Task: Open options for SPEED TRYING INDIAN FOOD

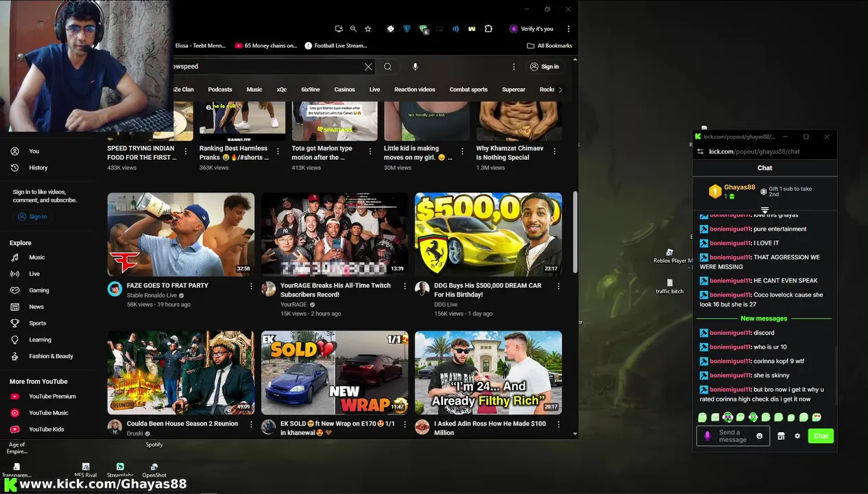Action: 185,151
